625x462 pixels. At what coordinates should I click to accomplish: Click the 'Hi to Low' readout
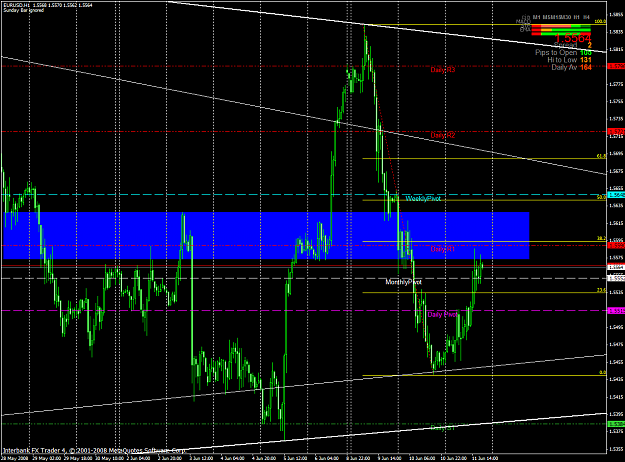[x=562, y=60]
